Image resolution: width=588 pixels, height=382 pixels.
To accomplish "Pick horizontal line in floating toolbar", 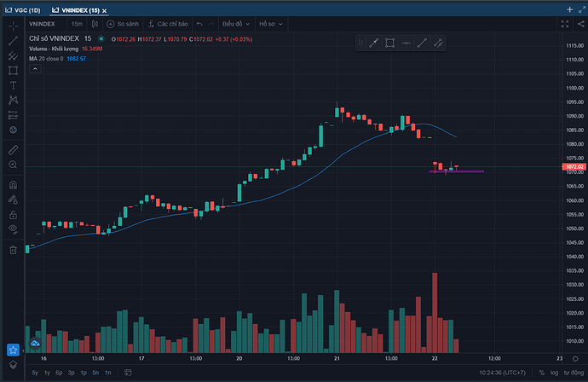I will tap(406, 43).
